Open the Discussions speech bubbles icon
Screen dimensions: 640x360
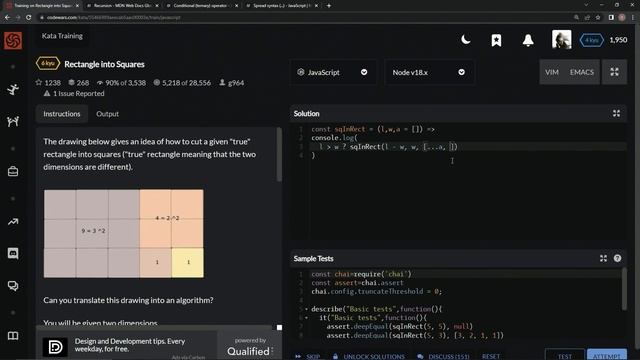coord(13,286)
